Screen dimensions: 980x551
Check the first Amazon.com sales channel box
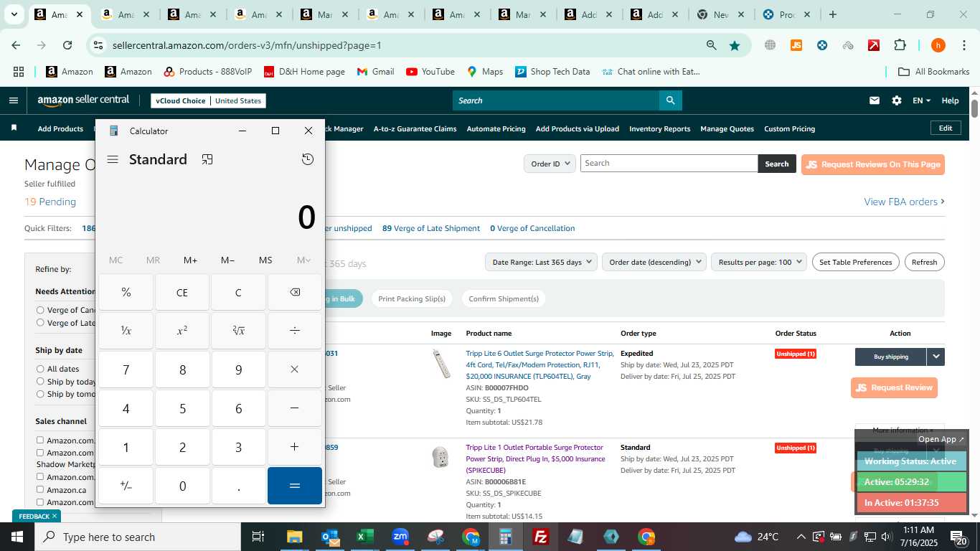(x=40, y=440)
